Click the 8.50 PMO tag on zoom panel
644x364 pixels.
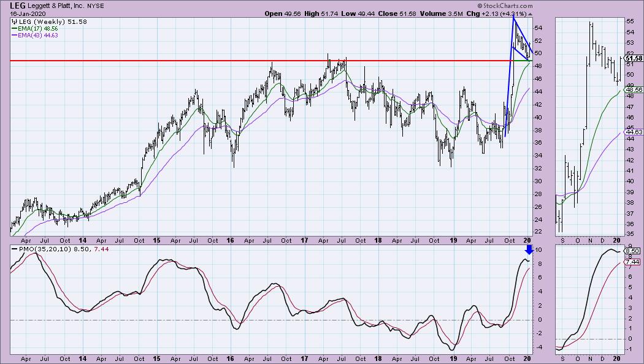634,251
